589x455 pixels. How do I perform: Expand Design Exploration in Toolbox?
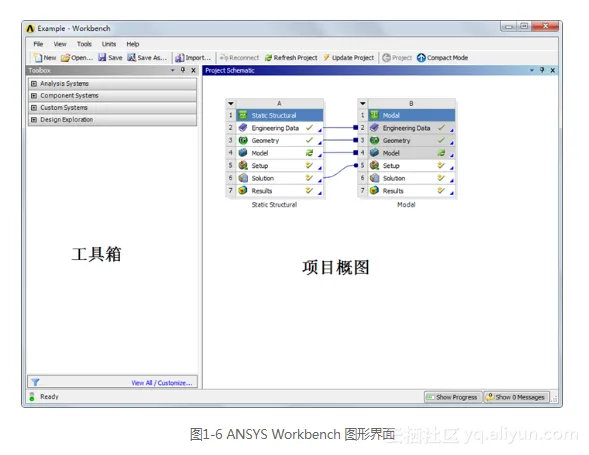(x=34, y=119)
